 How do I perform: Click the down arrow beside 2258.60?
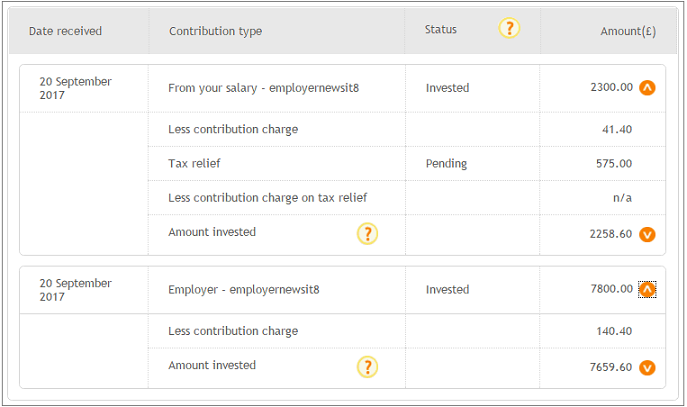click(x=647, y=234)
